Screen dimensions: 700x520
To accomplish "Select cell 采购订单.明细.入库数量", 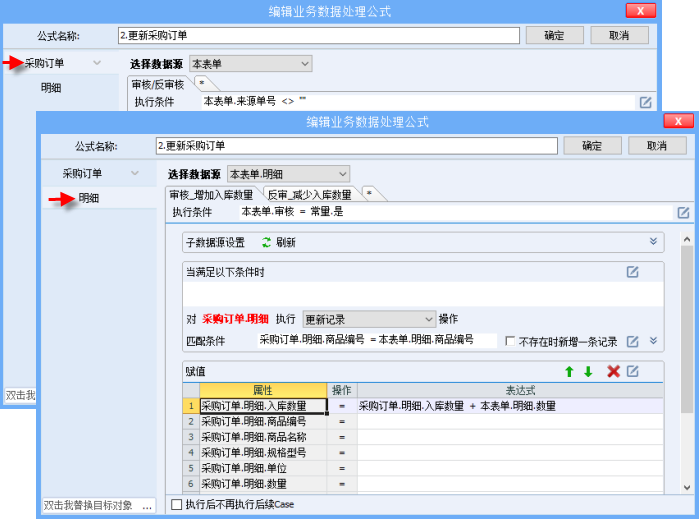I will coord(263,406).
